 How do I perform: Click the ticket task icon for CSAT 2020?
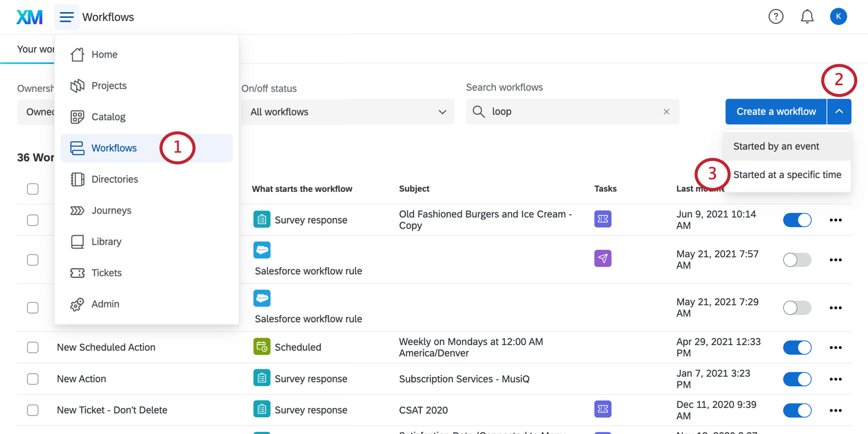coord(602,409)
